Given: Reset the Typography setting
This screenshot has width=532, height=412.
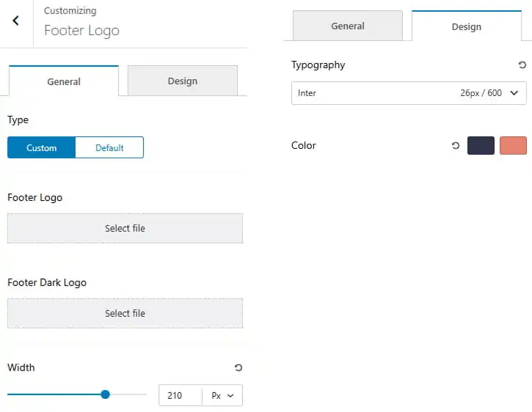Looking at the screenshot, I should click(522, 65).
